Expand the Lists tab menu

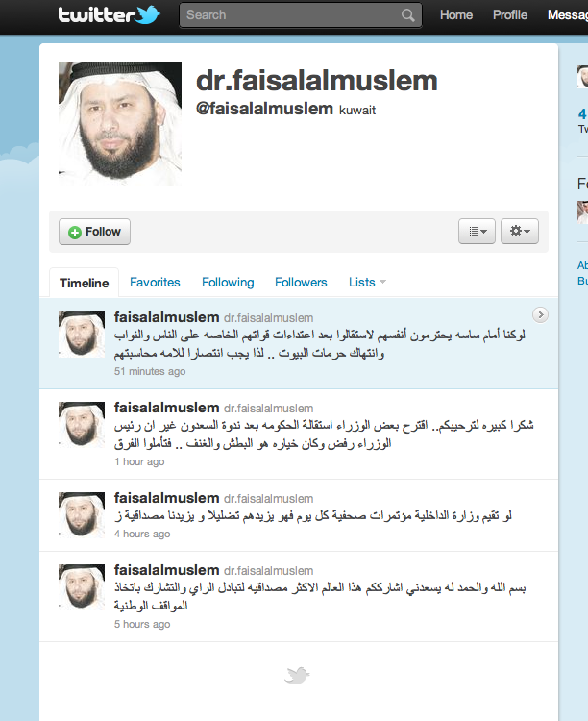tap(367, 282)
